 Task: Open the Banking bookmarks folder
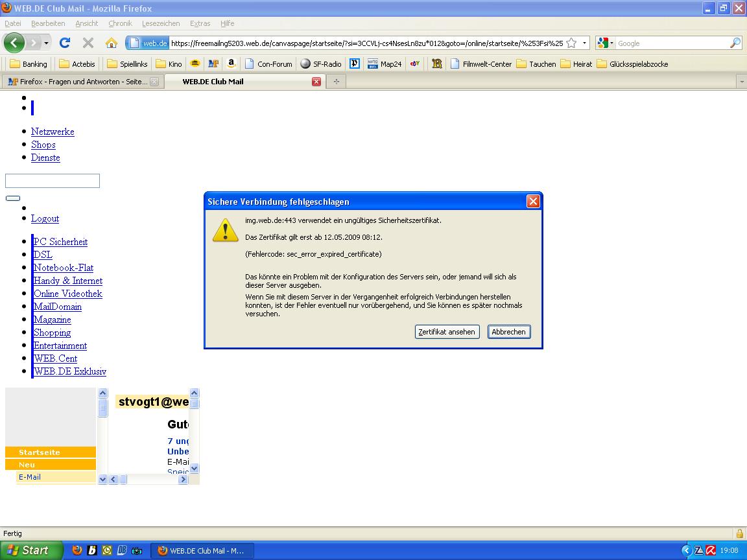pyautogui.click(x=29, y=64)
